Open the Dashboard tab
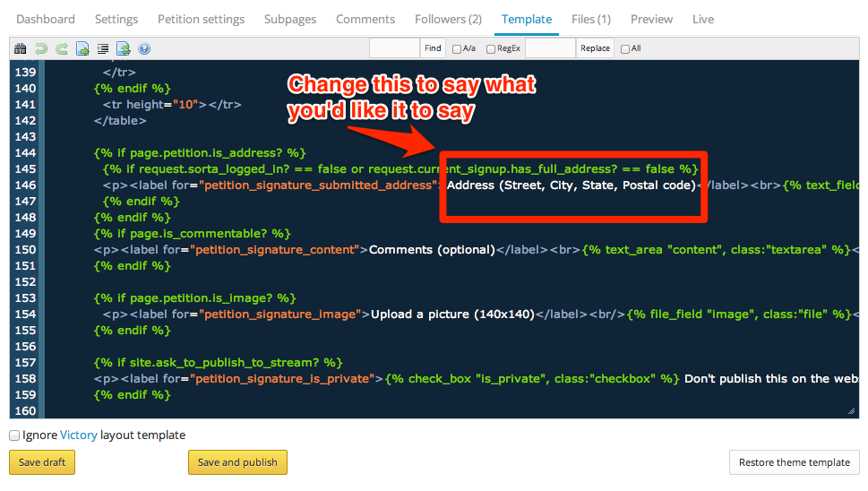 [x=46, y=20]
